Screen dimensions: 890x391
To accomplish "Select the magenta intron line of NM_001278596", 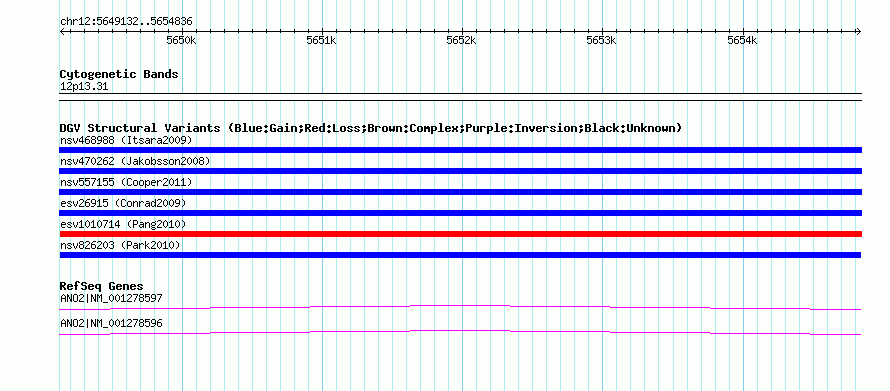I will [x=460, y=333].
